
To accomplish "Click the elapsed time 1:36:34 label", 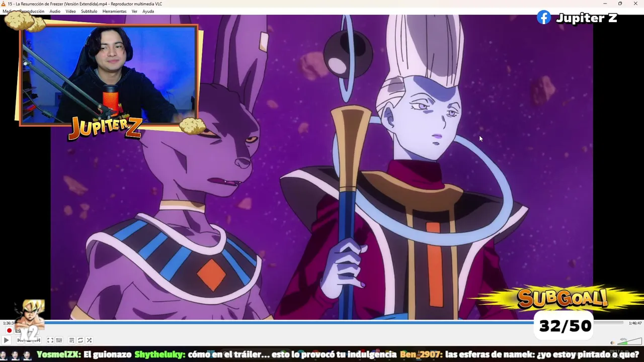I will (x=9, y=323).
